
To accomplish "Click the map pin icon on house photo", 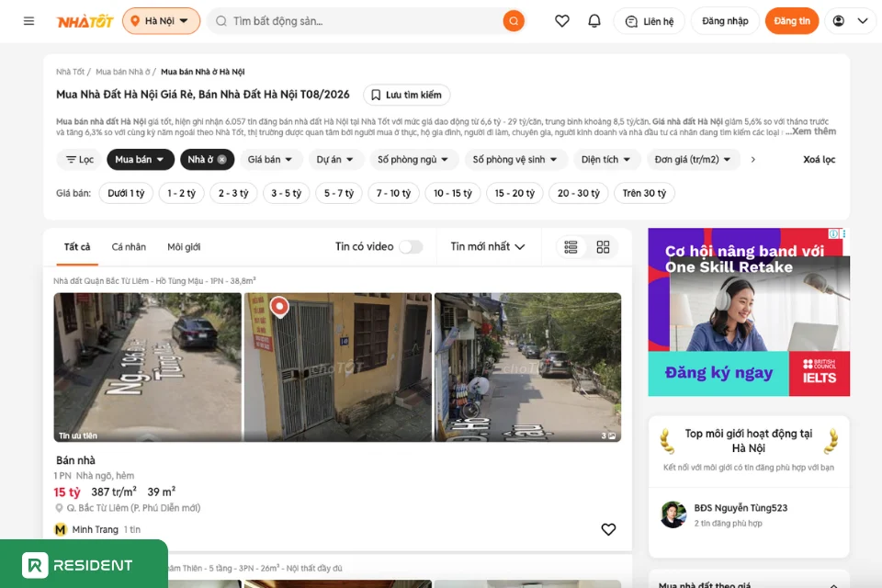I will tap(279, 307).
